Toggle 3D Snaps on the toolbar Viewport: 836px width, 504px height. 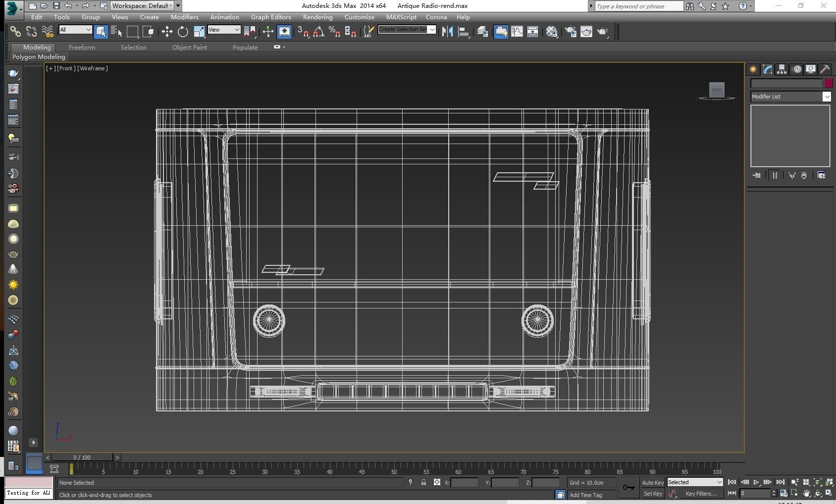click(x=303, y=32)
